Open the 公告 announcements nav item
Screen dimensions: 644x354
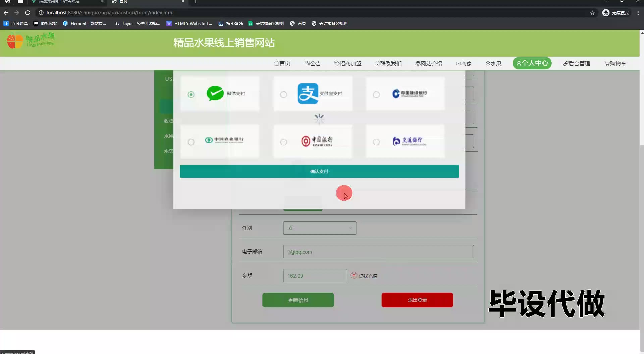[x=313, y=63]
